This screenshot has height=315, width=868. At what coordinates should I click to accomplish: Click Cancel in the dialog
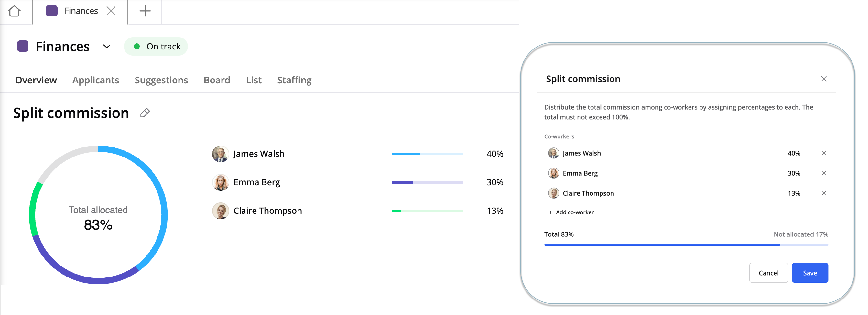tap(768, 273)
